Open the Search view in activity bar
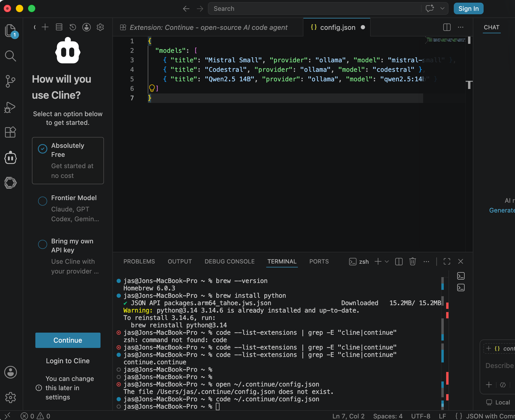 coord(11,56)
